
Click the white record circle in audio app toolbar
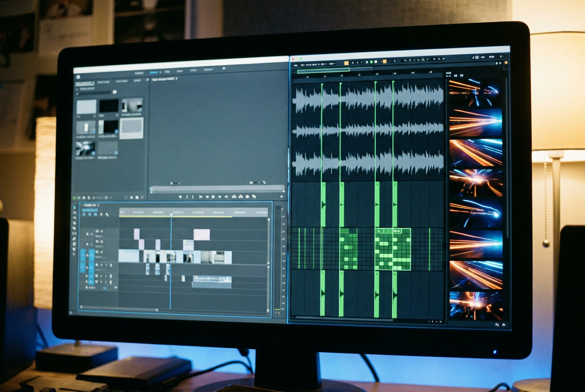[375, 62]
